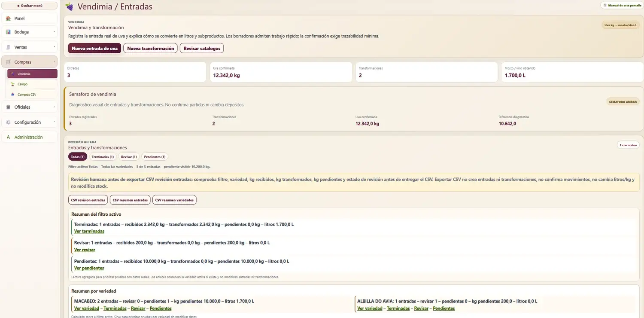Click the Nueva entrada de uva button
The image size is (644, 318).
[x=94, y=49]
